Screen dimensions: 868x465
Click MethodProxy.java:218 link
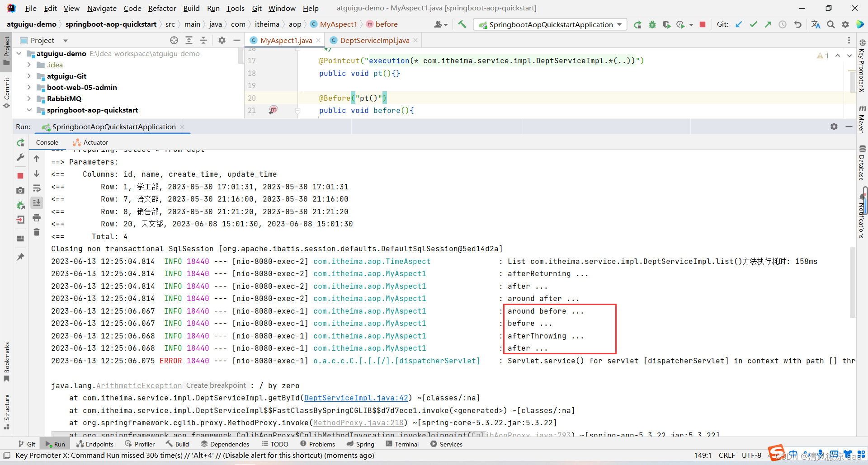(359, 423)
